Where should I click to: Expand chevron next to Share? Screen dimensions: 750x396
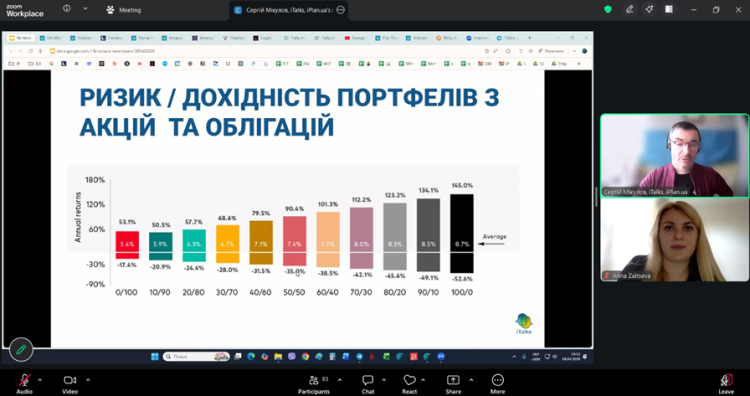coord(471,380)
